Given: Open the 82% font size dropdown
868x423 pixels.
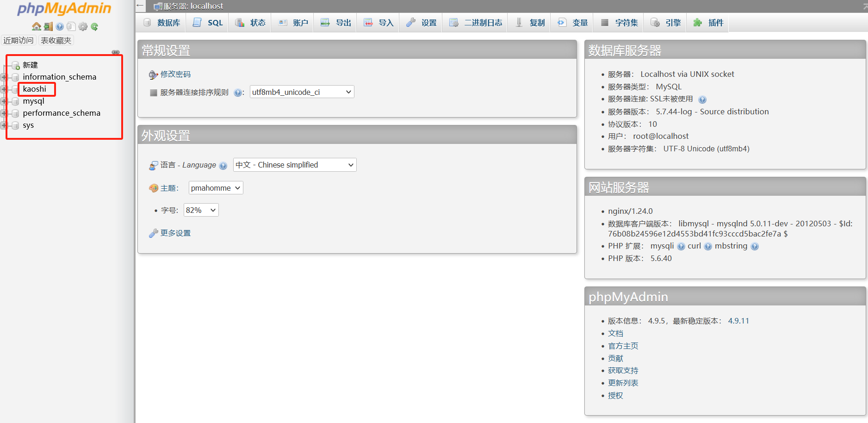Looking at the screenshot, I should (x=201, y=210).
